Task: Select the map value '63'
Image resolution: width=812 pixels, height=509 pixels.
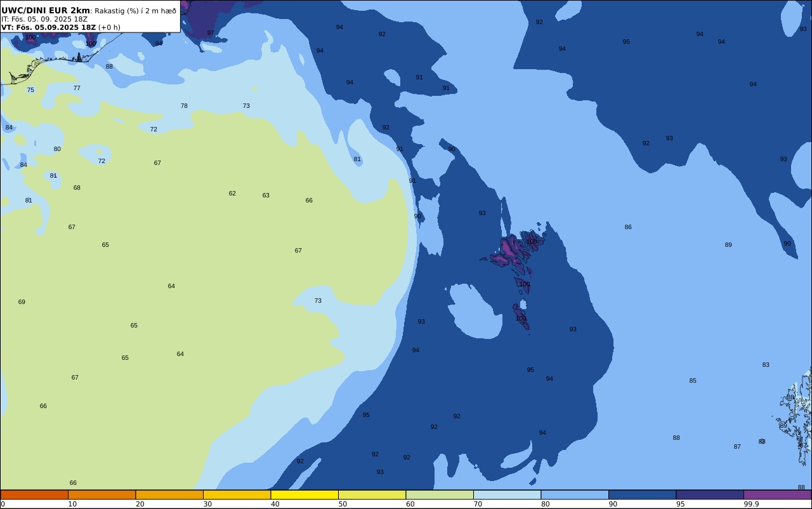Action: [x=266, y=195]
